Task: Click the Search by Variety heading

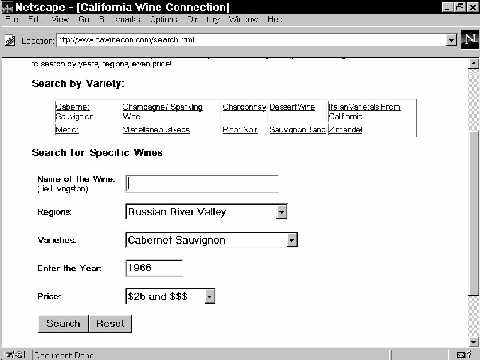Action: tap(78, 83)
